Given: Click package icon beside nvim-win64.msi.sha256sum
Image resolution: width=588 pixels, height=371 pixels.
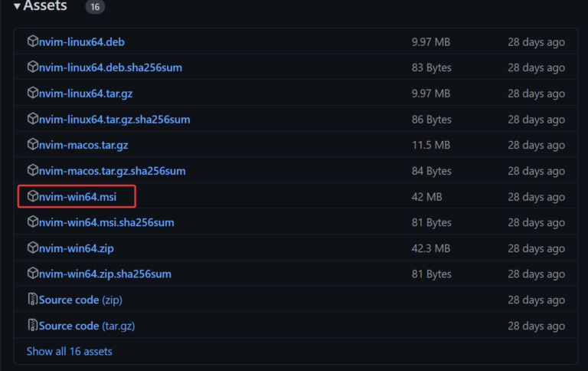Looking at the screenshot, I should pyautogui.click(x=32, y=222).
